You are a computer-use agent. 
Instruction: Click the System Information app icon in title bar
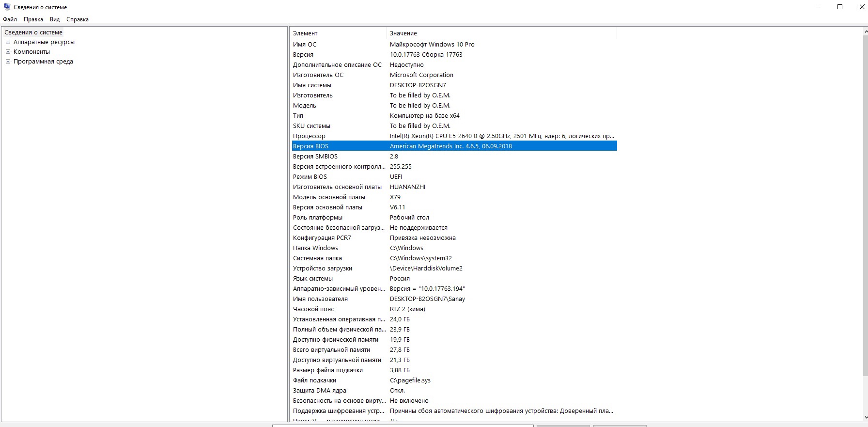pos(7,7)
